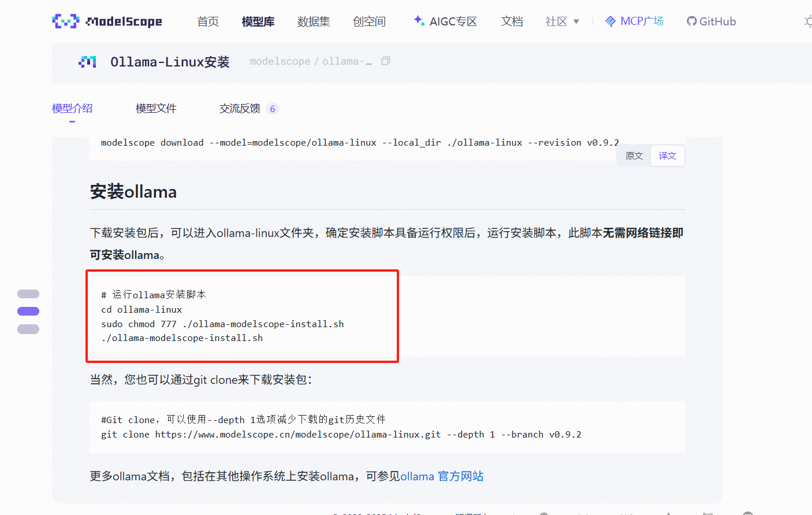The height and width of the screenshot is (515, 812).
Task: Click the AIGC sparkle icon
Action: pos(419,21)
